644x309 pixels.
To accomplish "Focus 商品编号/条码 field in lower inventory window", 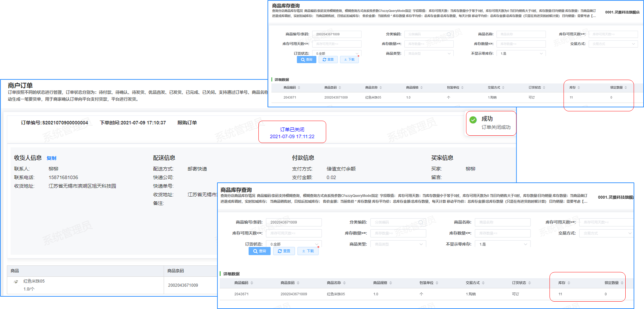I will click(294, 222).
